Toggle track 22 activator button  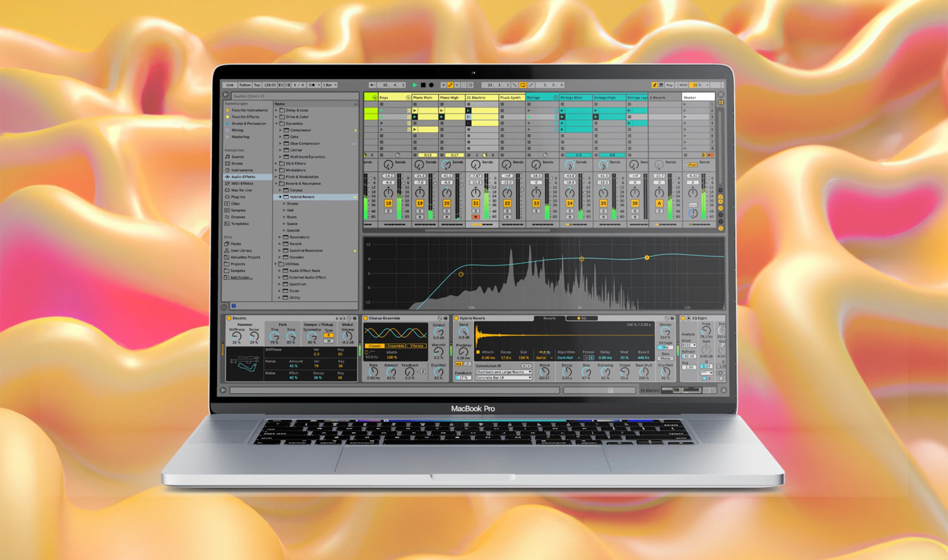pos(507,203)
